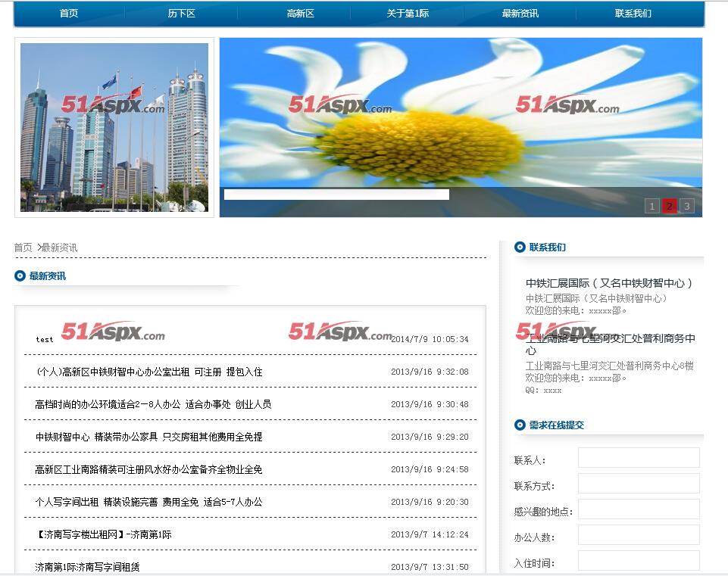Open the 历下区 navigation item

coord(182,14)
